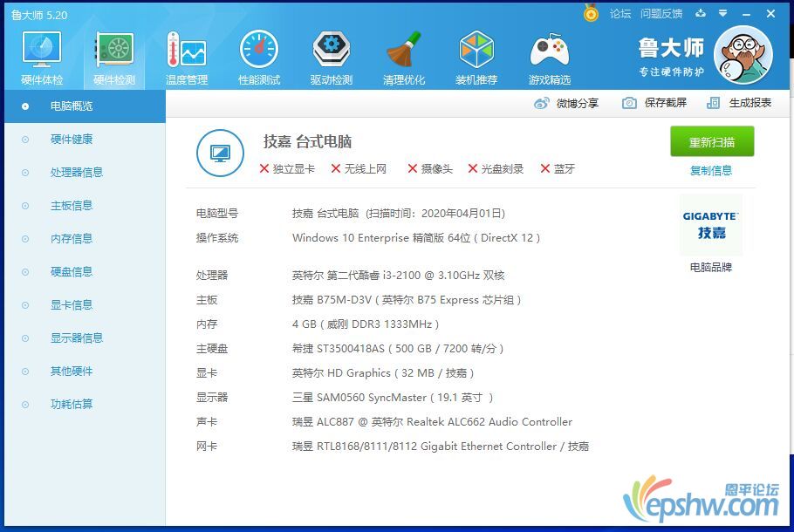
Task: Click the Weibo share icon
Action: coord(541,103)
